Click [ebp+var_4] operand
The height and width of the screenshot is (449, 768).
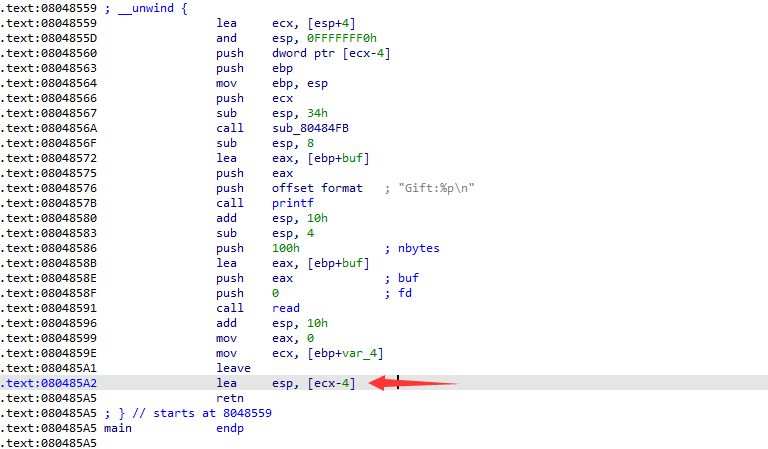tap(345, 353)
